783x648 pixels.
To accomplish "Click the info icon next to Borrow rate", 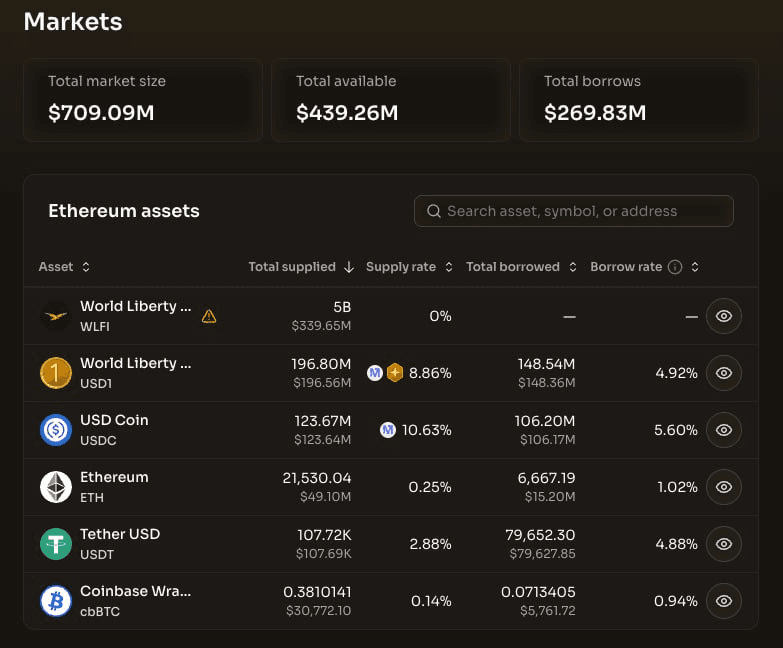I will point(675,267).
